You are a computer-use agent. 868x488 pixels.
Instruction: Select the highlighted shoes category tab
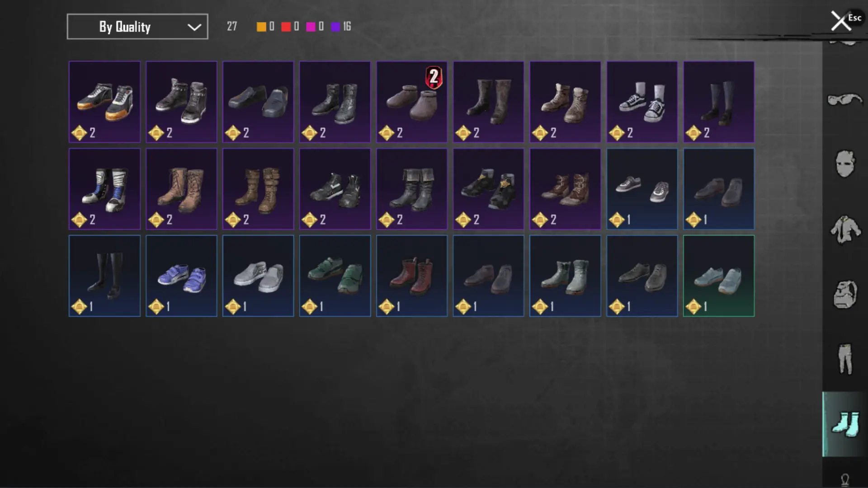click(844, 424)
